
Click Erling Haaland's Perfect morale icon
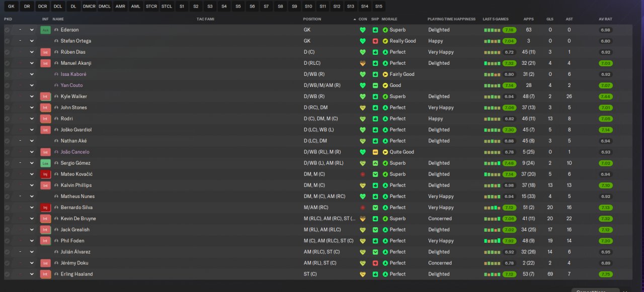pos(385,274)
